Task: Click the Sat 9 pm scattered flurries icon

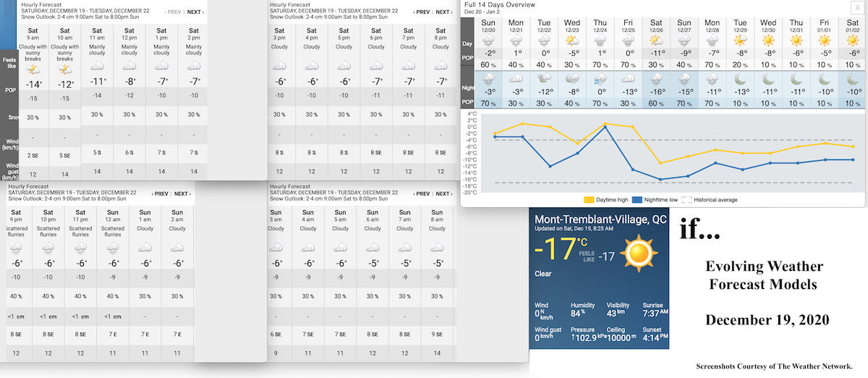Action: (x=16, y=248)
